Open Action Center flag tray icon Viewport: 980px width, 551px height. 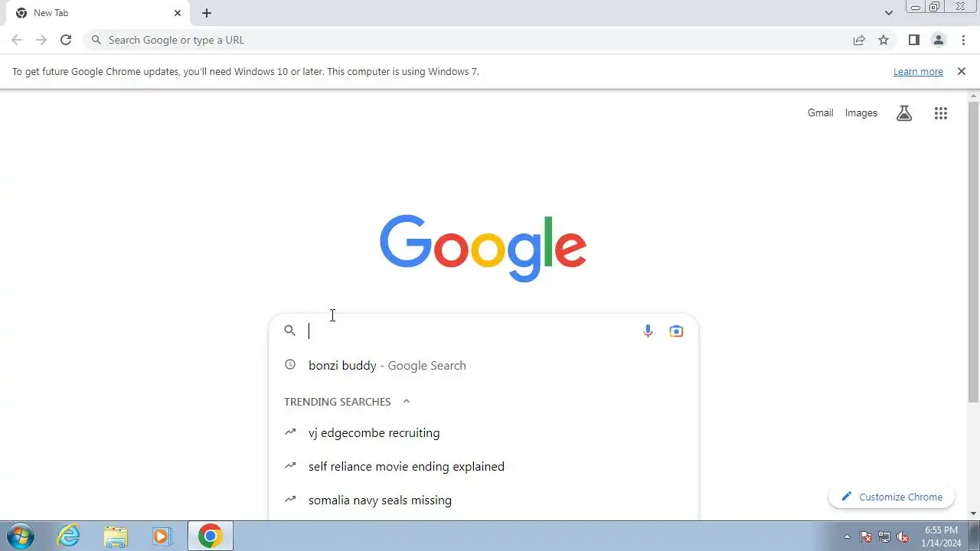(866, 536)
